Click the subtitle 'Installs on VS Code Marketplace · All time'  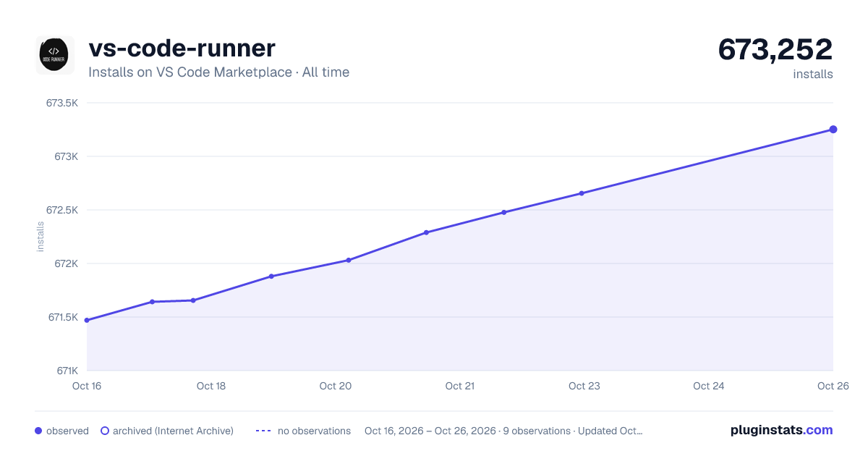click(x=218, y=72)
